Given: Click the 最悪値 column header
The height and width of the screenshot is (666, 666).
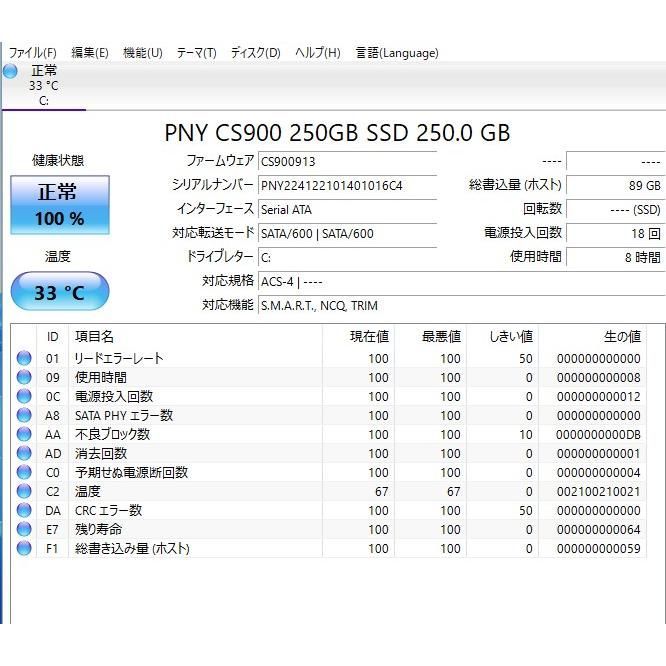Looking at the screenshot, I should coord(431,337).
